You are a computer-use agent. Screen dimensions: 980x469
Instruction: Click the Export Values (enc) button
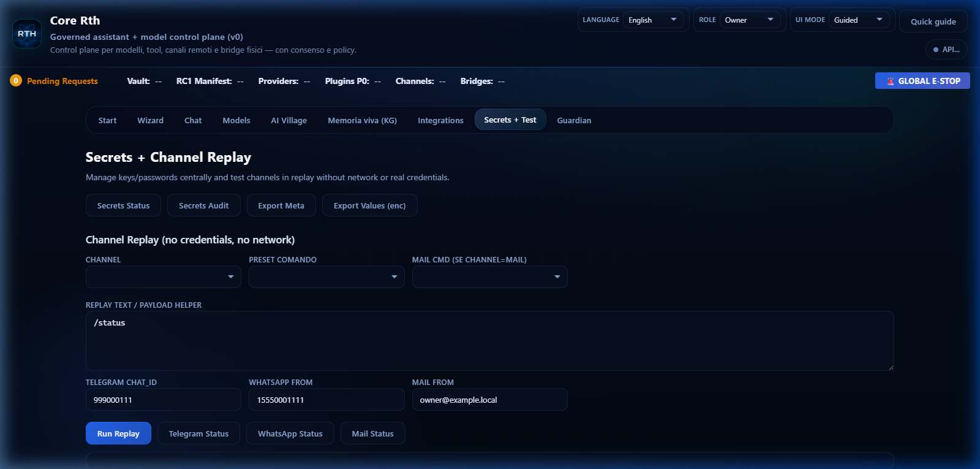coord(370,205)
